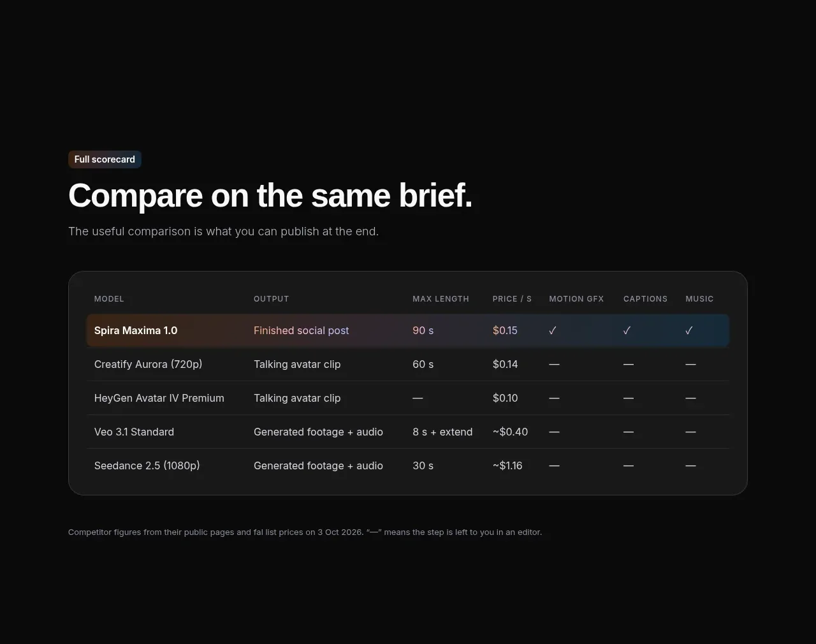
Task: Click the 8 s + extend value
Action: click(x=442, y=432)
